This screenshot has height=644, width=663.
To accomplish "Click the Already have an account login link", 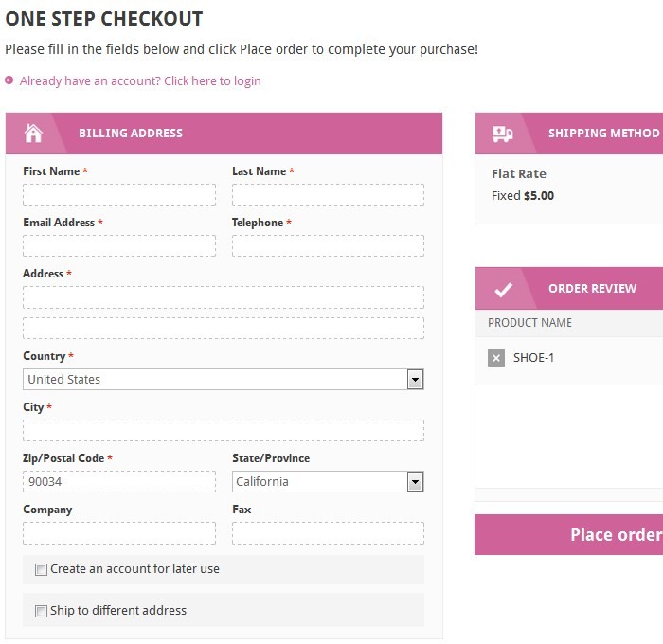I will coord(140,81).
